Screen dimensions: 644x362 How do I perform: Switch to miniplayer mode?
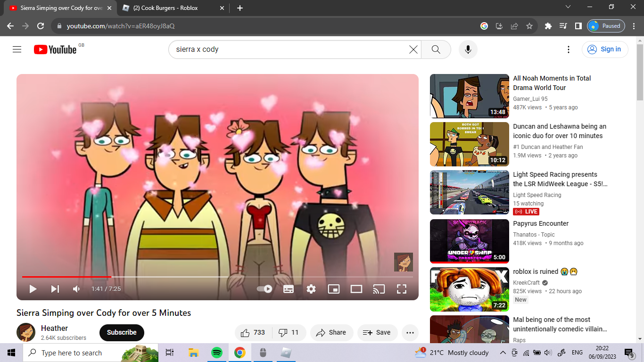coord(334,289)
